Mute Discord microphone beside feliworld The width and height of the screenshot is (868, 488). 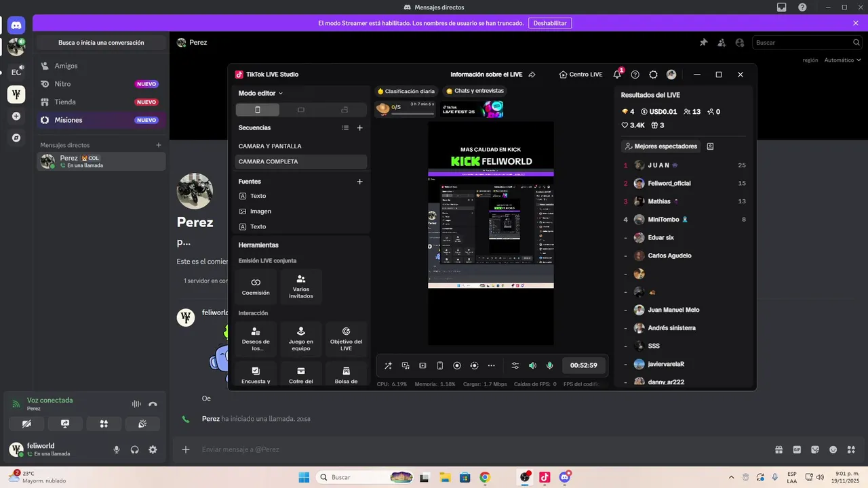point(117,449)
